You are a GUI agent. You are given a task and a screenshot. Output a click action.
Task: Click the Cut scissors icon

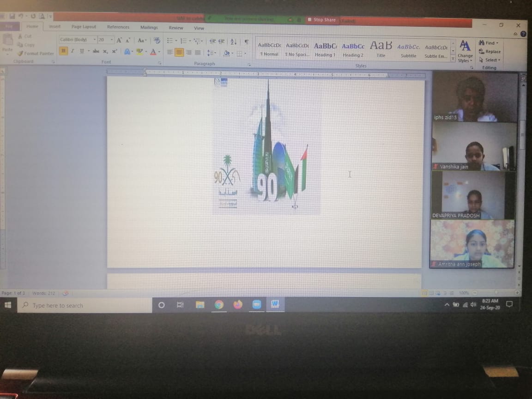click(x=20, y=36)
